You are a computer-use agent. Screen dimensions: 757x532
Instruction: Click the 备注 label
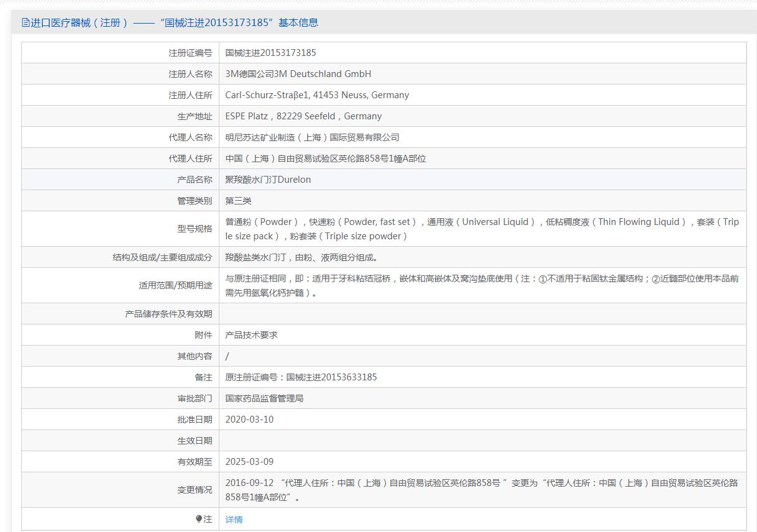tap(203, 377)
